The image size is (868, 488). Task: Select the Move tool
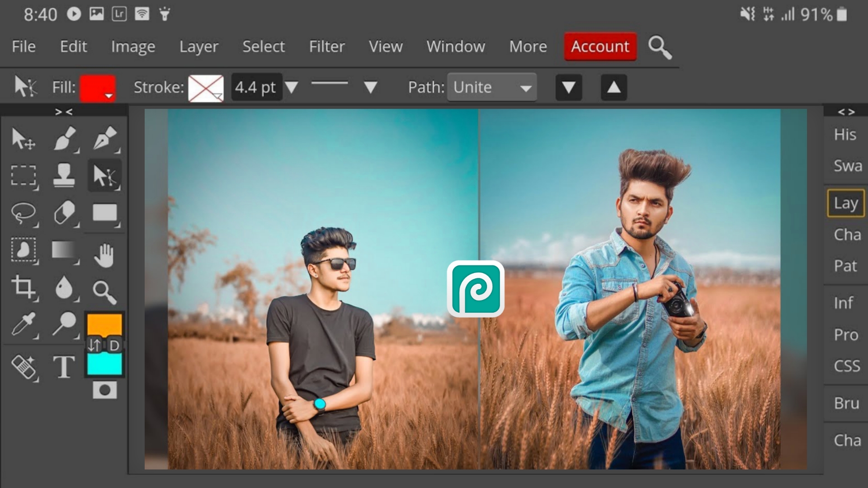pos(23,139)
